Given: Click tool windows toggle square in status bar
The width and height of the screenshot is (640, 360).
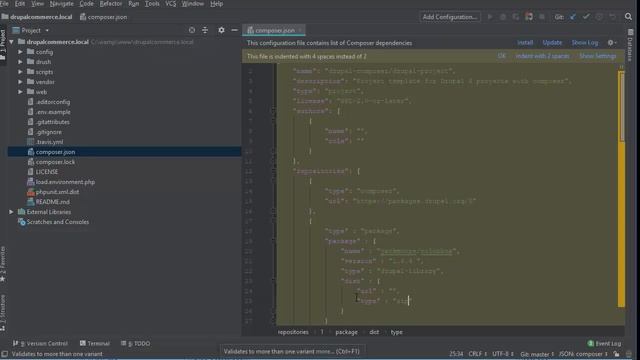Looking at the screenshot, I should click(x=4, y=354).
